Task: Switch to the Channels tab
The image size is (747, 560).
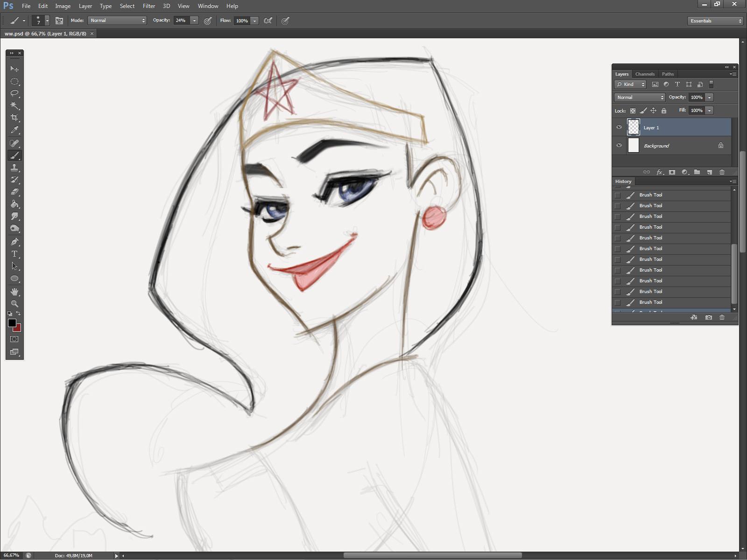Action: [x=645, y=74]
